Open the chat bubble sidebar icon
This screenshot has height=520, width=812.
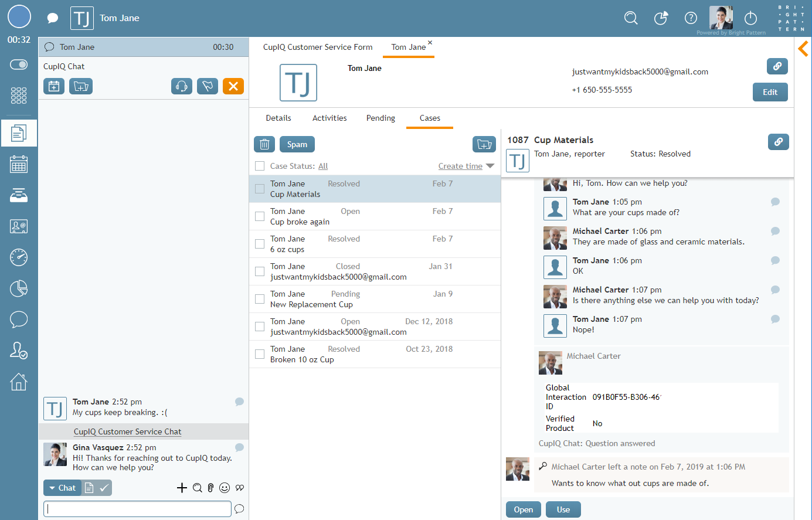pyautogui.click(x=19, y=320)
